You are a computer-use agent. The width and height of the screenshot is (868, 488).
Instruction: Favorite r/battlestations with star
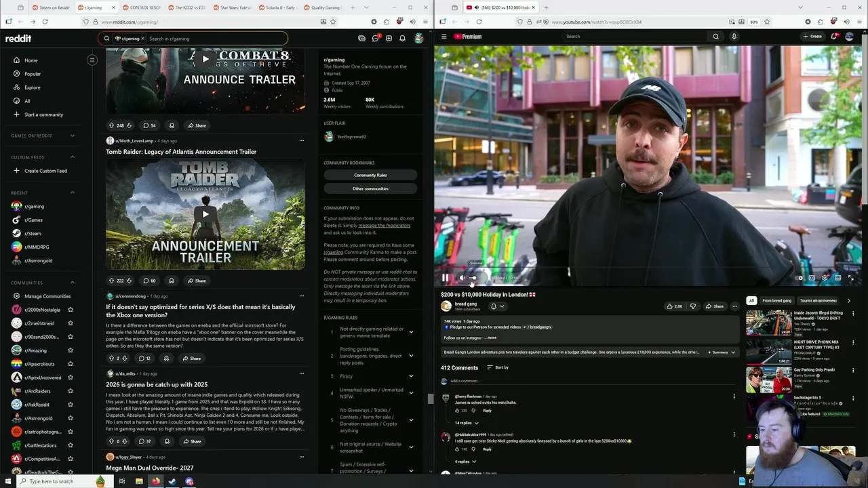point(71,445)
